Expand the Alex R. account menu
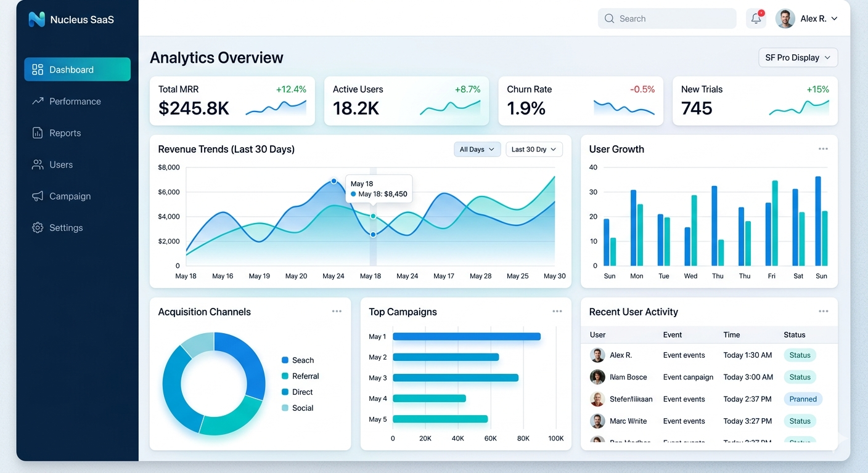This screenshot has height=473, width=868. (x=808, y=18)
